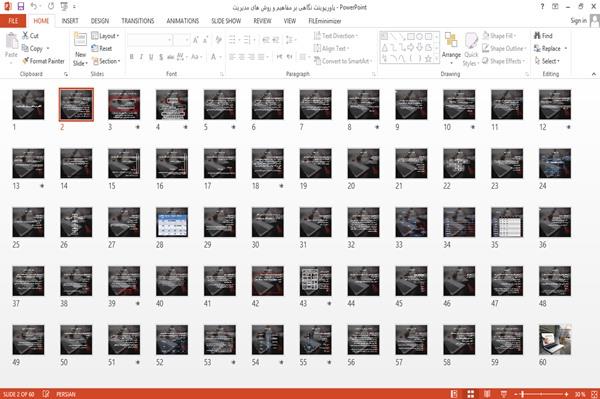The image size is (600, 399).
Task: Click the font name combo box
Action: coord(150,40)
